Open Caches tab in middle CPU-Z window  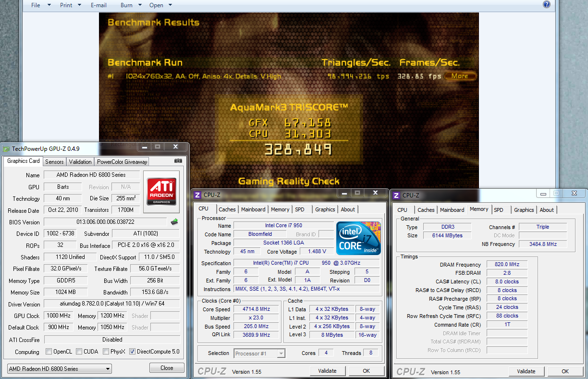tap(227, 209)
